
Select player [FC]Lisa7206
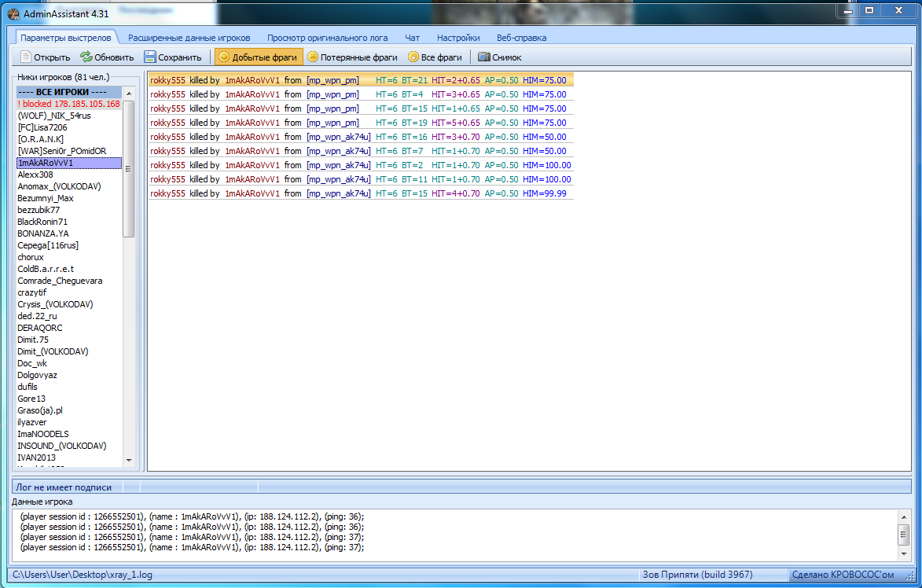[69, 127]
